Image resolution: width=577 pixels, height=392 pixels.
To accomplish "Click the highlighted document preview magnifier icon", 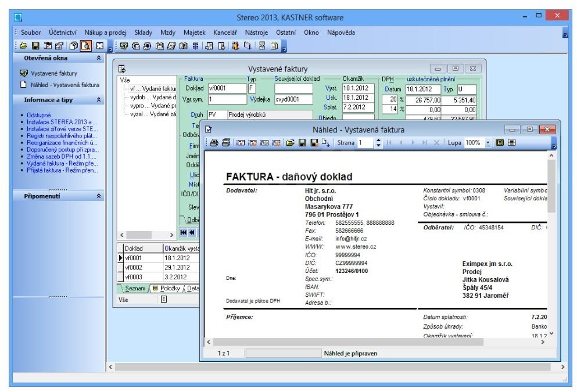I will point(85,46).
